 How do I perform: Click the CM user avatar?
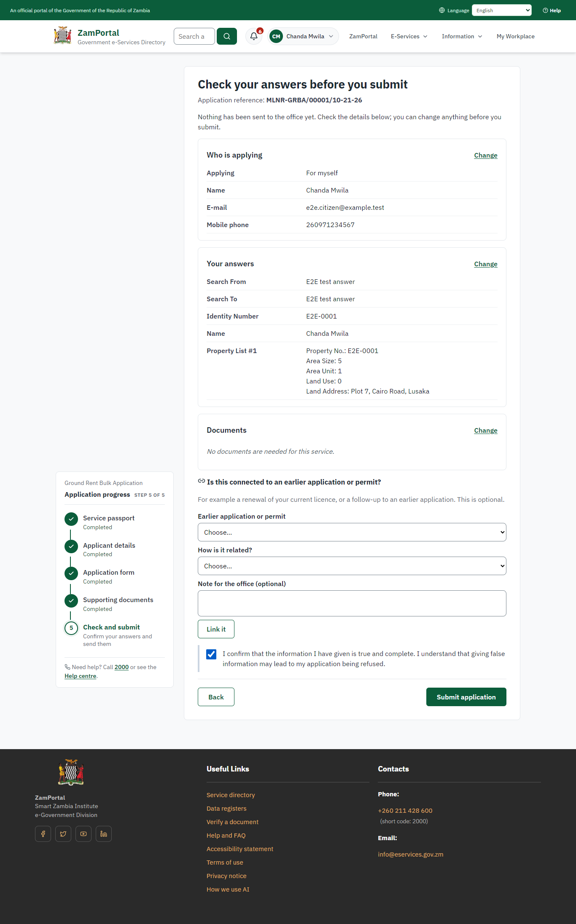pyautogui.click(x=276, y=36)
